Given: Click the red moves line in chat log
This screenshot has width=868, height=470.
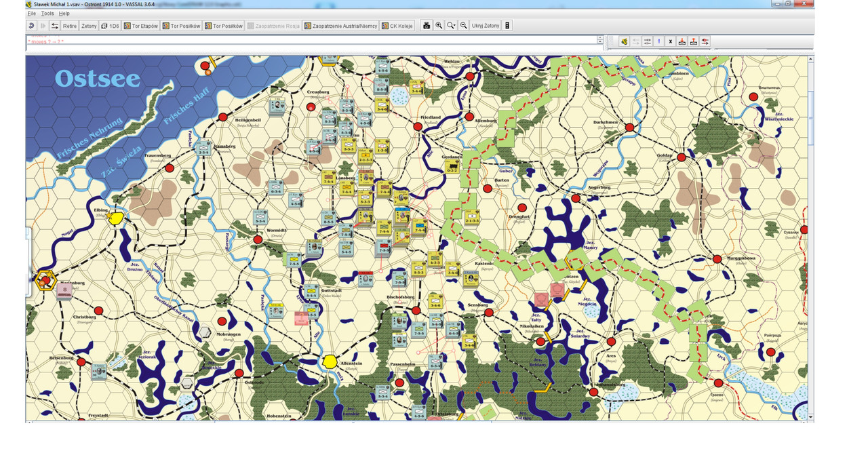Looking at the screenshot, I should [x=46, y=41].
